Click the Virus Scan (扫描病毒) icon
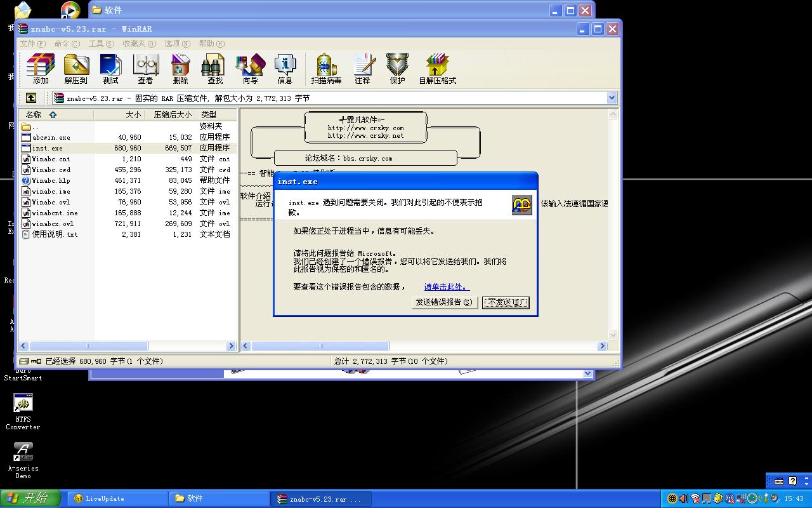The width and height of the screenshot is (812, 508). coord(326,69)
